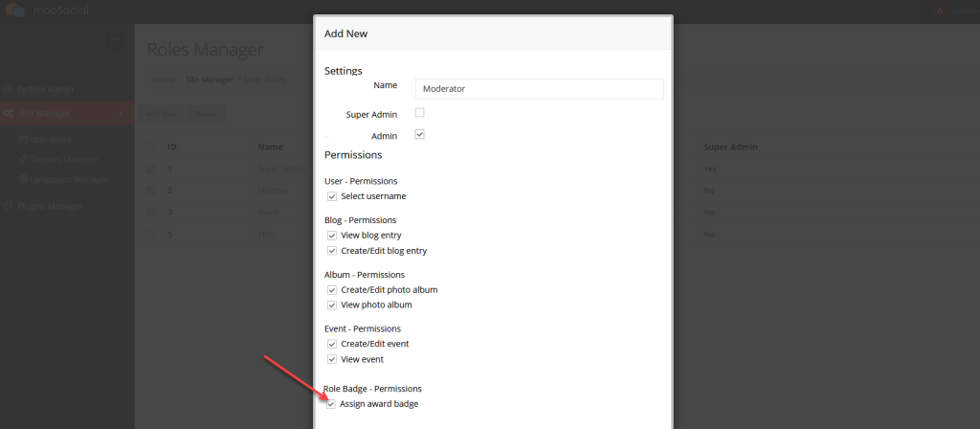Toggle the Select username permission
The image size is (980, 429).
click(x=332, y=196)
